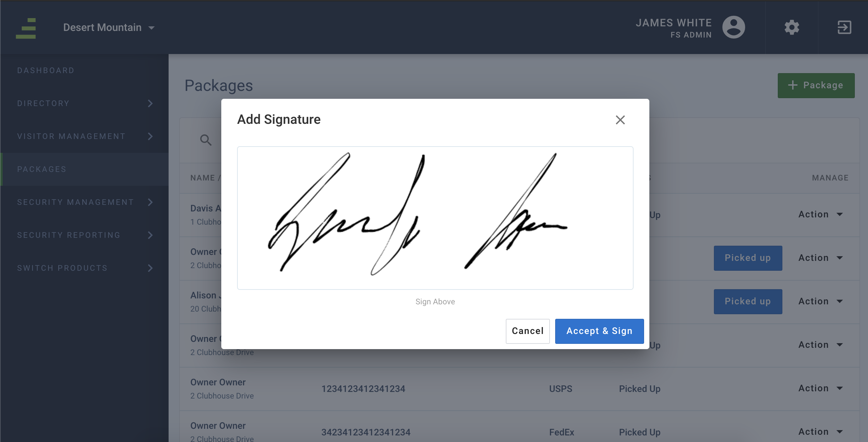This screenshot has width=868, height=442.
Task: Expand the Directory menu chevron
Action: point(150,103)
